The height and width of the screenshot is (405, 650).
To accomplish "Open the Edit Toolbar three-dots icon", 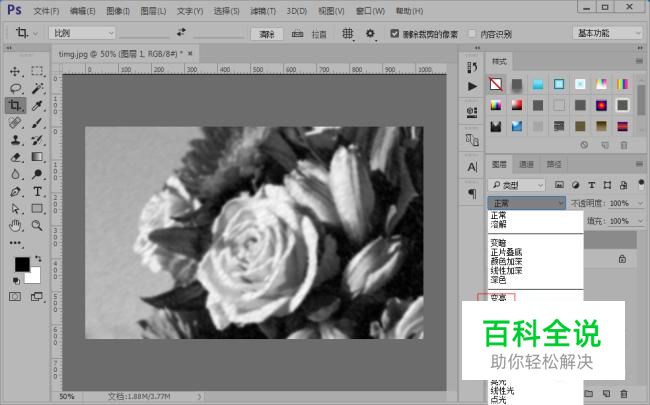I will [x=15, y=243].
